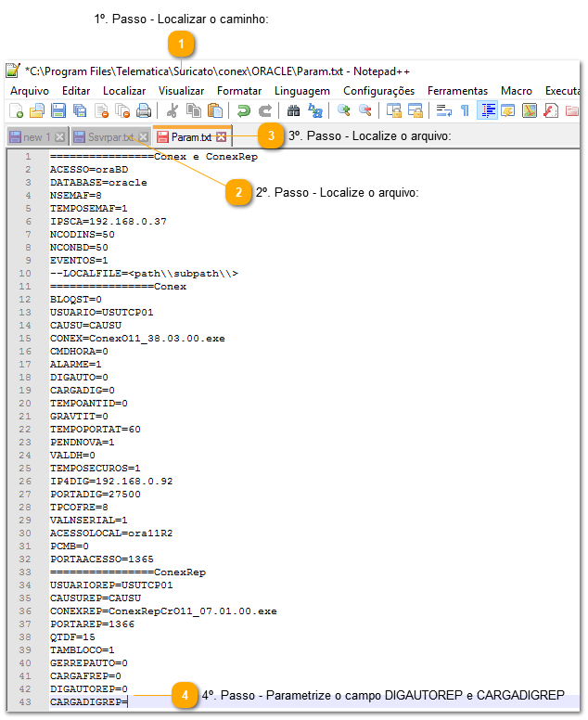Click line TEMPOPORTAT=60

[x=96, y=430]
